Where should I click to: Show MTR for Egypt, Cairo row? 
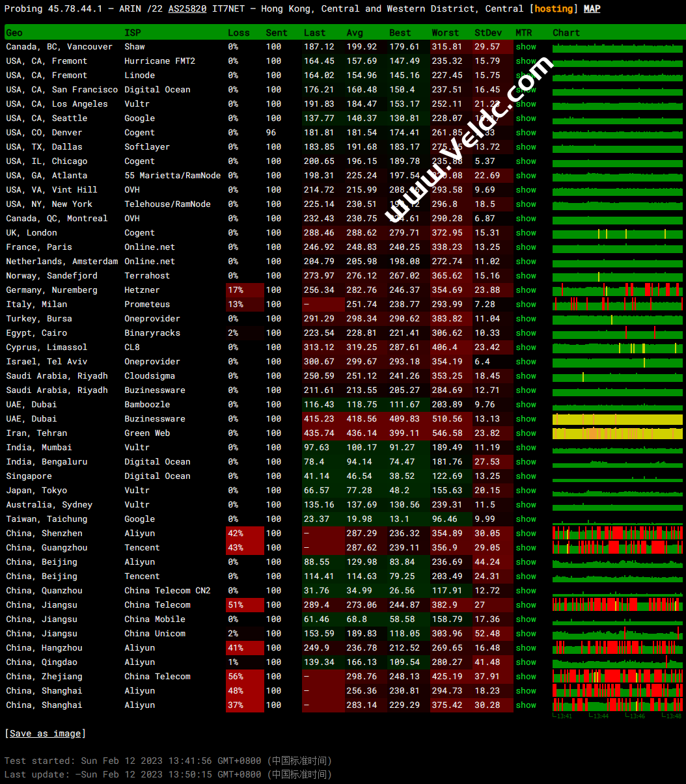(526, 333)
